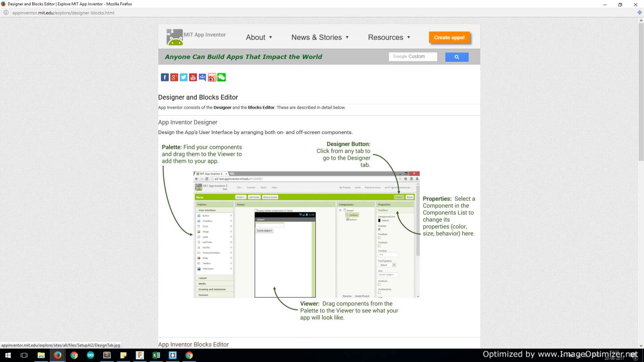Screen dimensions: 644x362
Task: Open the Twitter bird social icon
Action: pyautogui.click(x=183, y=77)
